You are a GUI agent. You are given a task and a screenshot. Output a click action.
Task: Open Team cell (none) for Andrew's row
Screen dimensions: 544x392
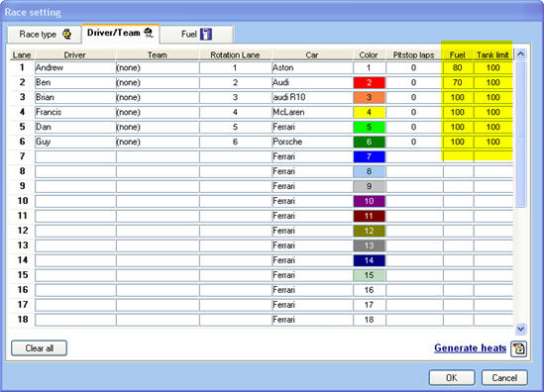[x=158, y=67]
